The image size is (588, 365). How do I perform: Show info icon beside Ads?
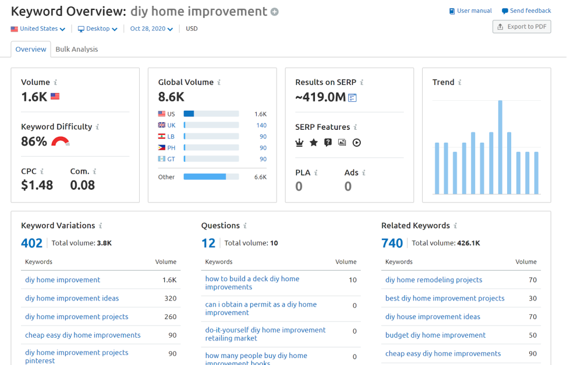point(364,172)
